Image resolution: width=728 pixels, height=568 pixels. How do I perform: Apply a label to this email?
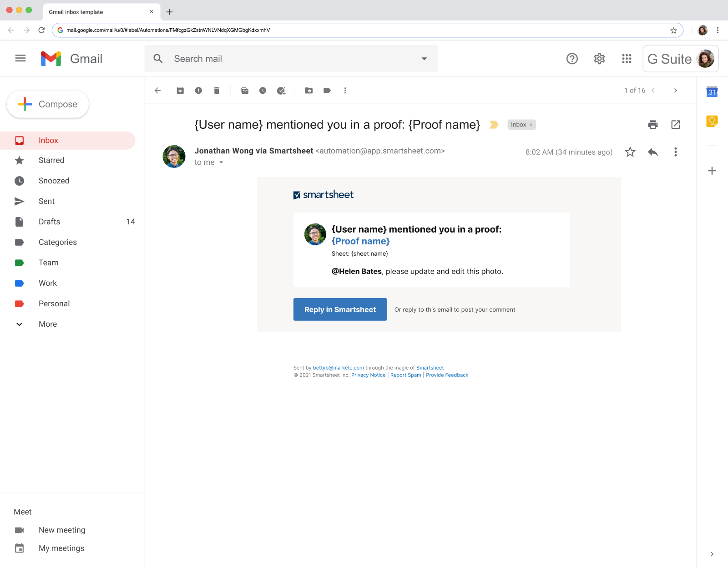coord(327,90)
